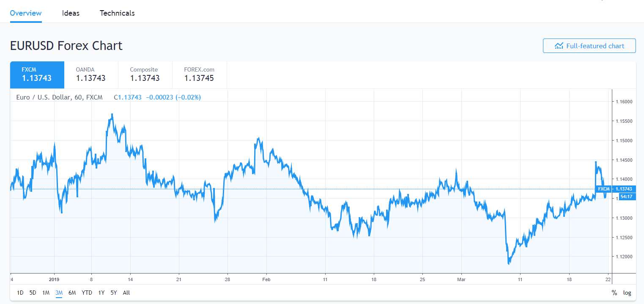Click the EURUSD Forex Chart heading
644x304 pixels.
[x=66, y=45]
